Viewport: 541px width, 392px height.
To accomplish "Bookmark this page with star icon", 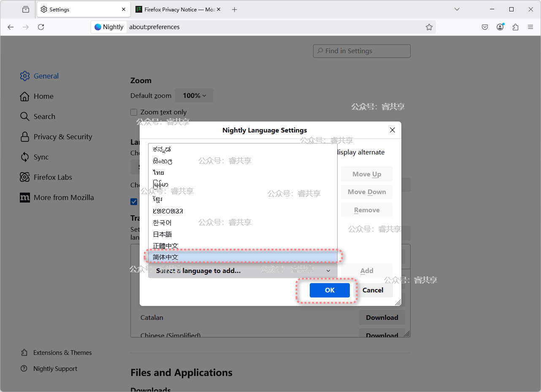I will (429, 27).
